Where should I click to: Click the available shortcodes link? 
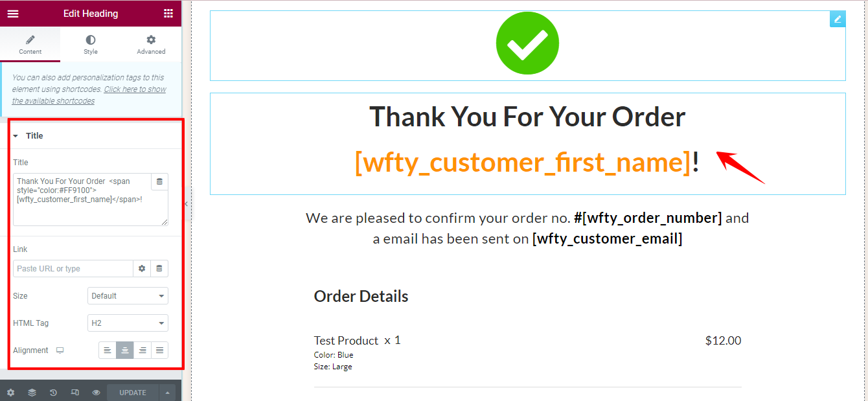click(x=135, y=89)
